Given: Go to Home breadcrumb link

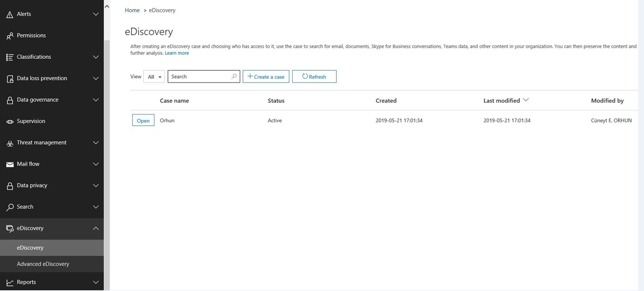Looking at the screenshot, I should pyautogui.click(x=132, y=10).
